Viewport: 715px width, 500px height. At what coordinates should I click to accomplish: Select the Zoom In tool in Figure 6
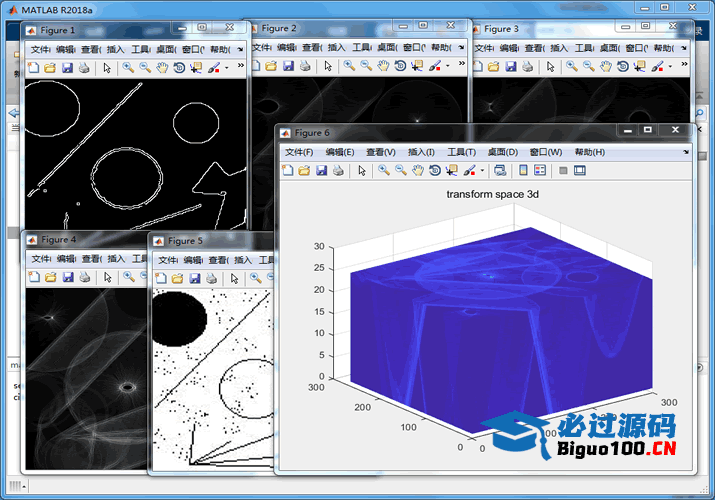[384, 171]
